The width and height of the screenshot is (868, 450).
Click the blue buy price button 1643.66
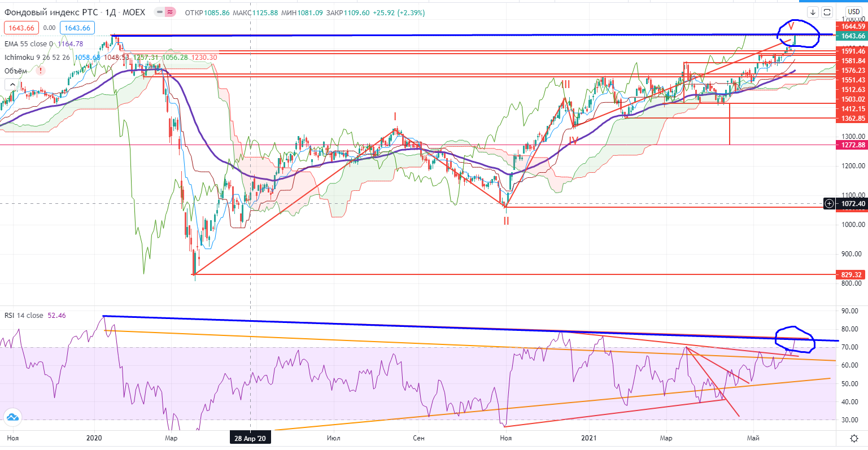tap(77, 28)
